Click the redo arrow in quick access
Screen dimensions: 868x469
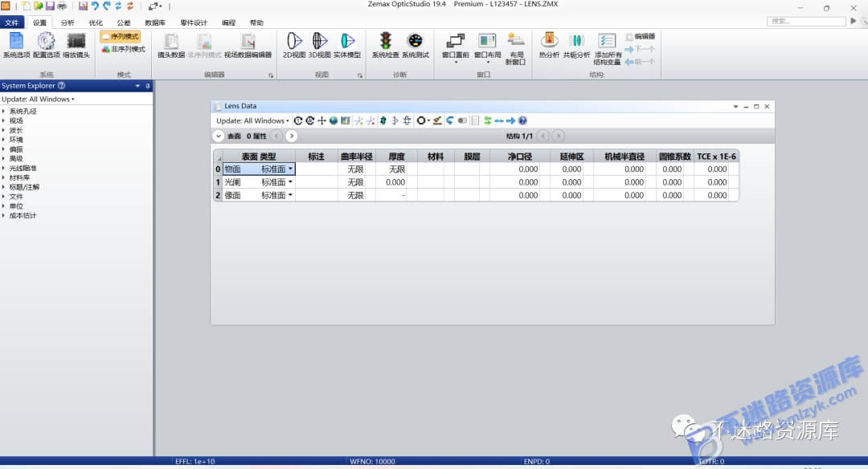pyautogui.click(x=107, y=6)
